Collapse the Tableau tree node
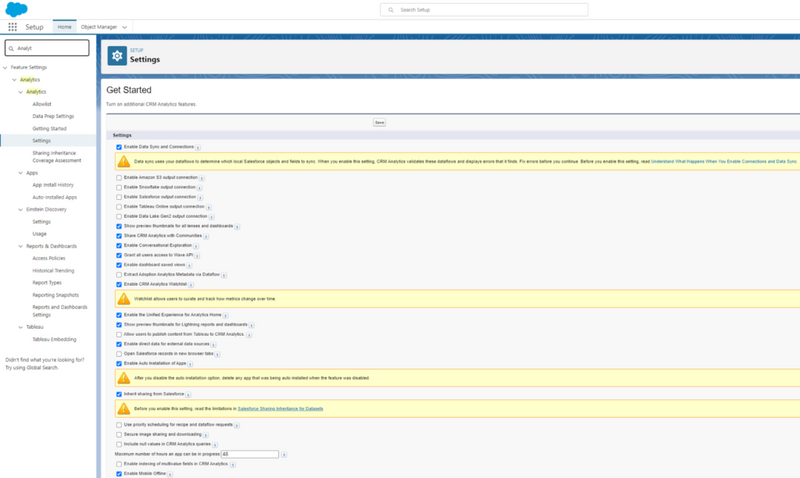Screen dimensions: 800x478 point(20,327)
